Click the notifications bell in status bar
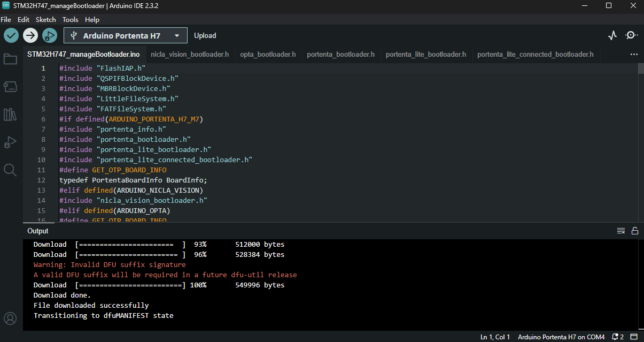Image resolution: width=644 pixels, height=342 pixels. (615, 337)
